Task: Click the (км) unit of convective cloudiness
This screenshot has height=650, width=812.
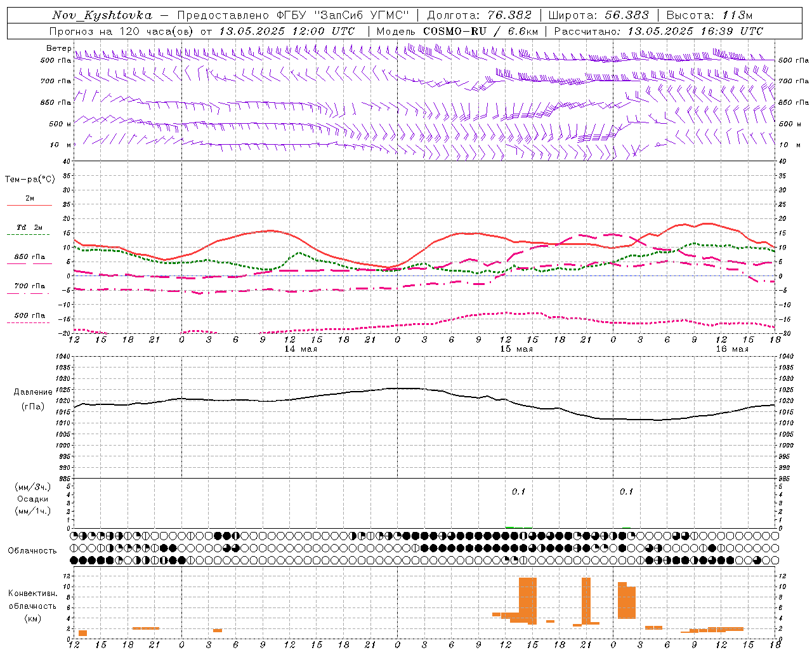Action: click(34, 618)
